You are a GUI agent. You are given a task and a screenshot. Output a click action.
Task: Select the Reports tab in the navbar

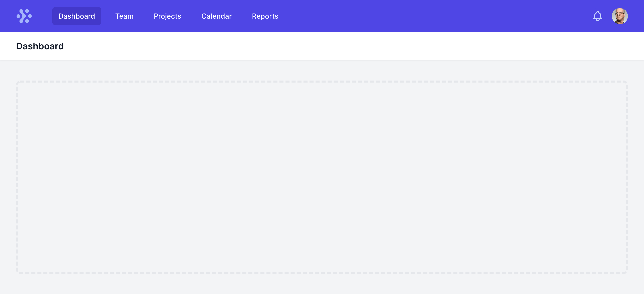265,16
